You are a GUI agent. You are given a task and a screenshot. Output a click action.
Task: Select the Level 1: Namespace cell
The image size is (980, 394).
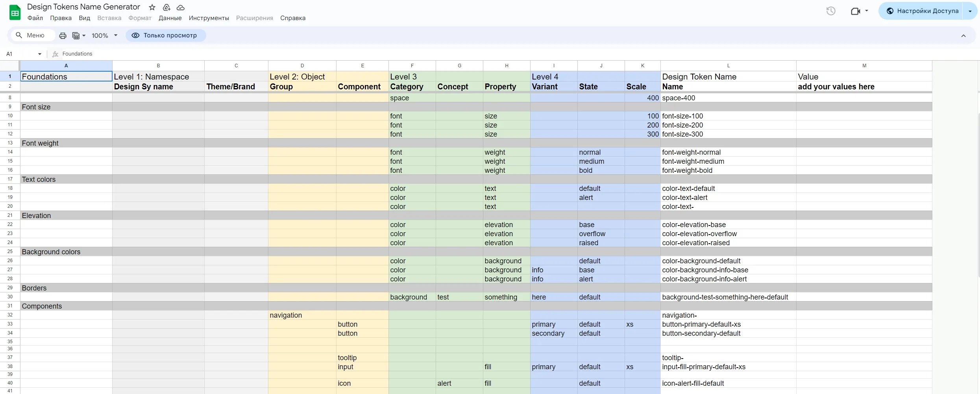click(158, 76)
